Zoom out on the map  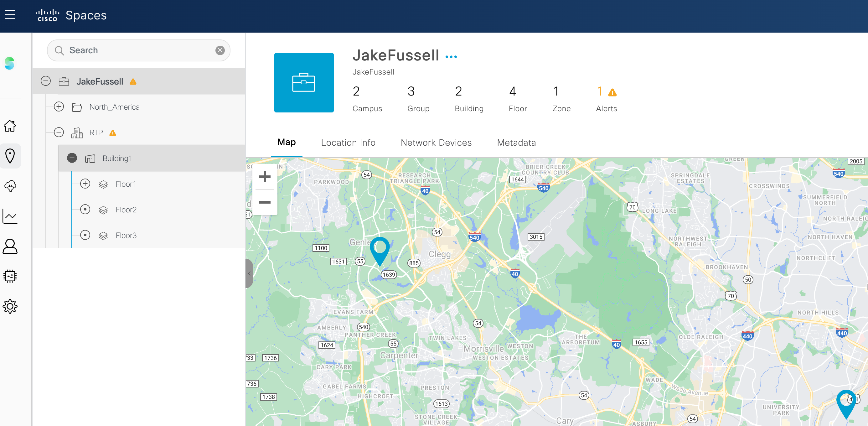pos(265,202)
